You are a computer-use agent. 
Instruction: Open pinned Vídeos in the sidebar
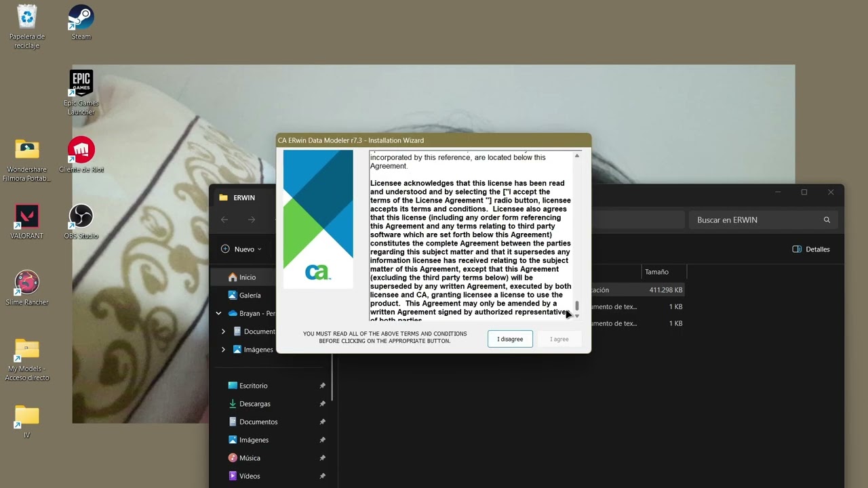[244, 476]
